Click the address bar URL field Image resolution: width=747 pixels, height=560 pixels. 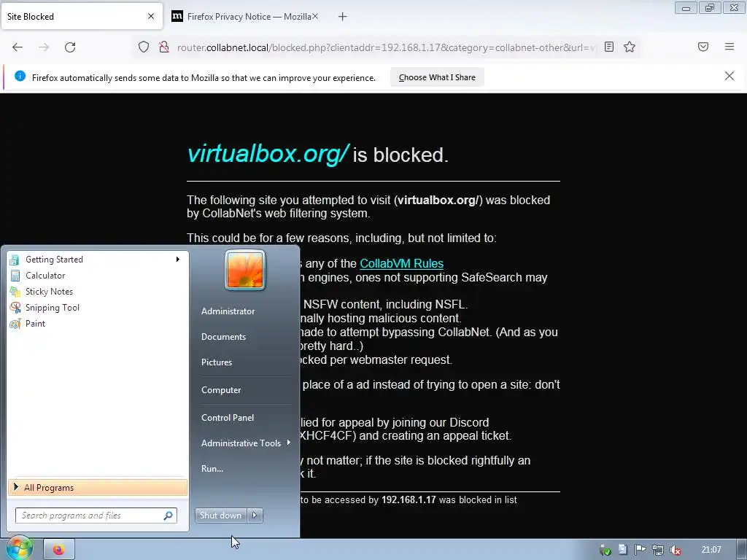[386, 47]
